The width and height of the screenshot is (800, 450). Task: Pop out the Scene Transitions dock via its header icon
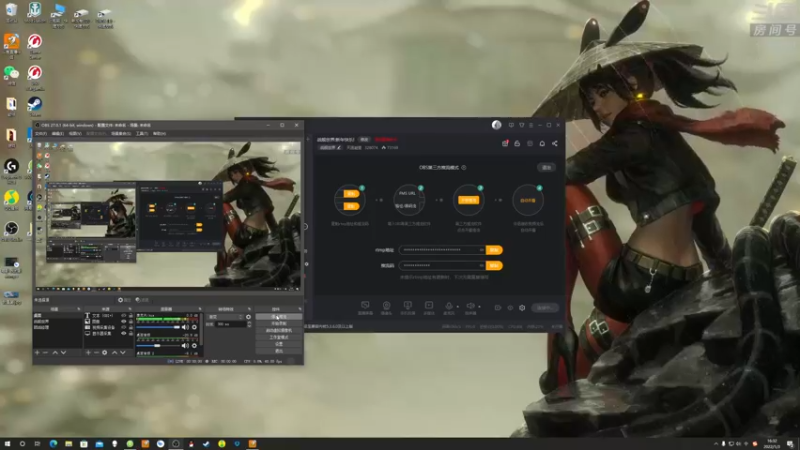pyautogui.click(x=249, y=309)
